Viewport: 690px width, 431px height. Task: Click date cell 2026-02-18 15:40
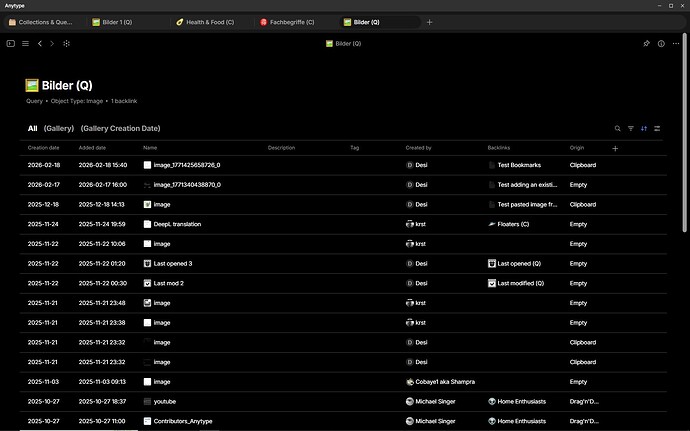(103, 165)
